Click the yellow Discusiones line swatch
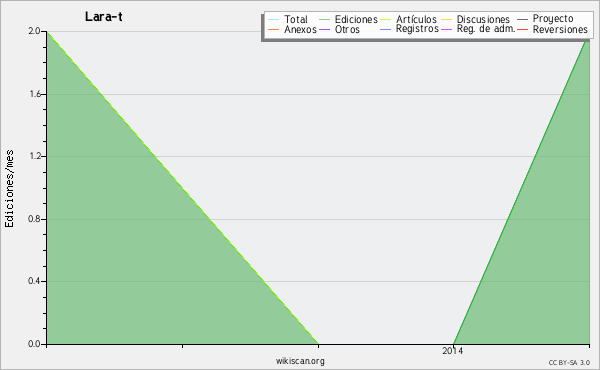Image resolution: width=600 pixels, height=370 pixels. (x=447, y=20)
